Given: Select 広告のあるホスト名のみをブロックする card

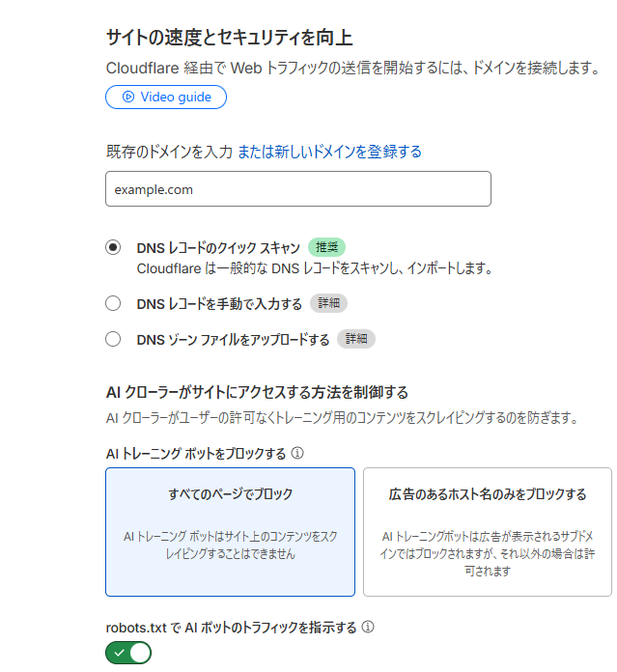Looking at the screenshot, I should coord(487,531).
